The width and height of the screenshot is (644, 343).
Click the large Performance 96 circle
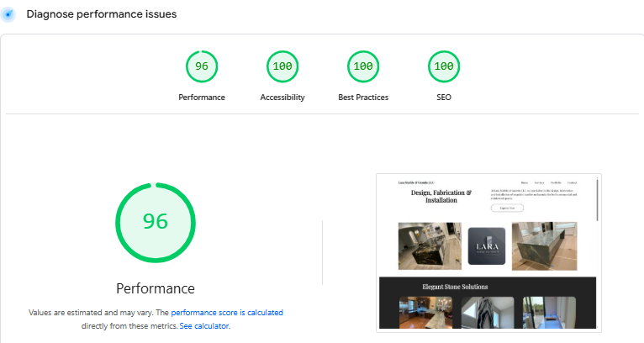pos(156,221)
